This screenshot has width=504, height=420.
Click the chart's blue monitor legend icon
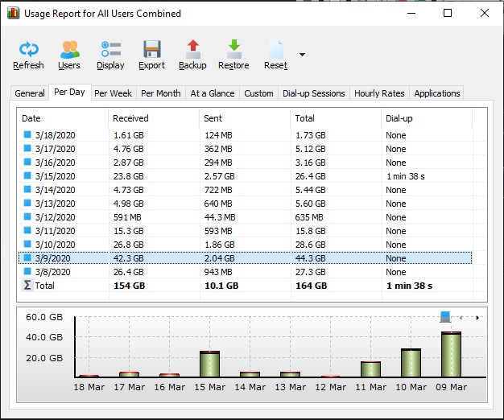[x=445, y=317]
